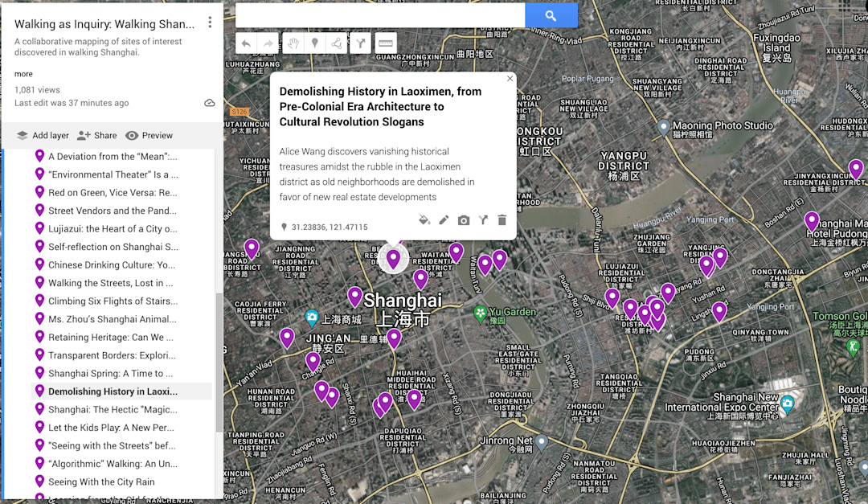868x504 pixels.
Task: Click Preview to view the map
Action: (149, 136)
